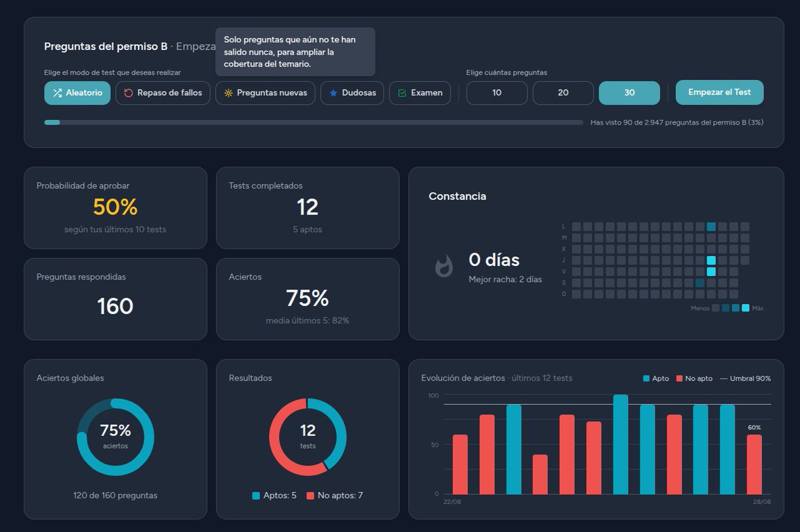Screen dimensions: 800x532
Task: Click the last bar labeled 60%
Action: 754,464
